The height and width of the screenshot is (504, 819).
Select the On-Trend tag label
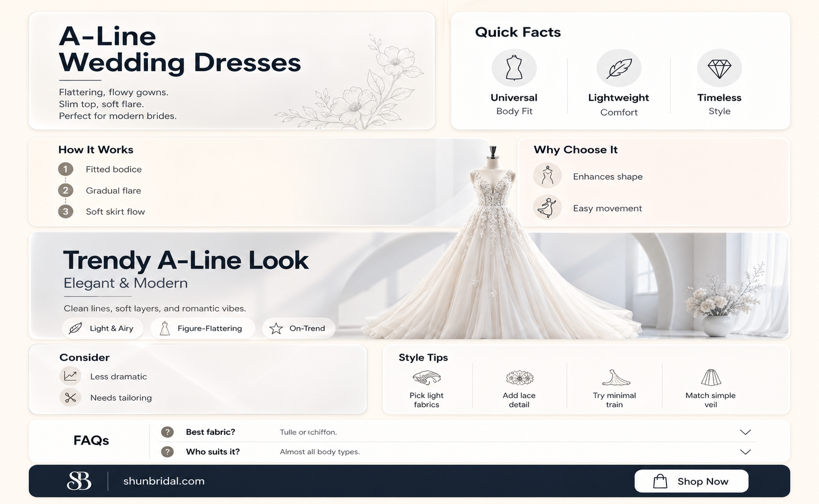pyautogui.click(x=307, y=328)
